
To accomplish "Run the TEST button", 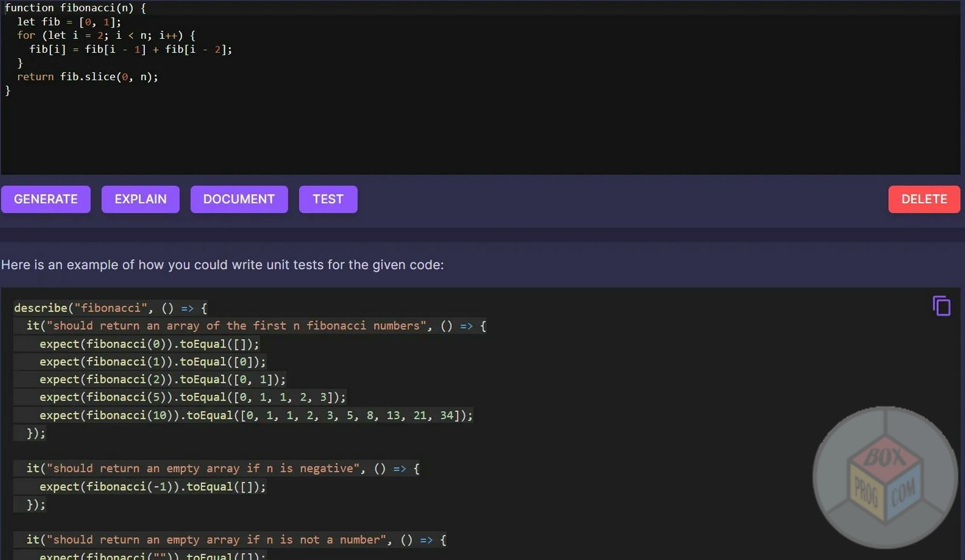I will click(328, 199).
